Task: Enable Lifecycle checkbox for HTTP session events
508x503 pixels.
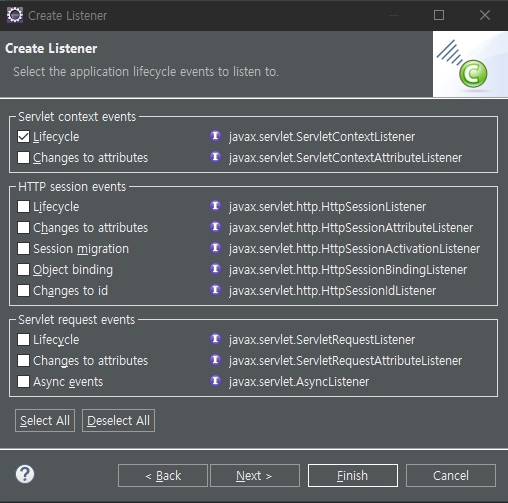Action: (23, 207)
